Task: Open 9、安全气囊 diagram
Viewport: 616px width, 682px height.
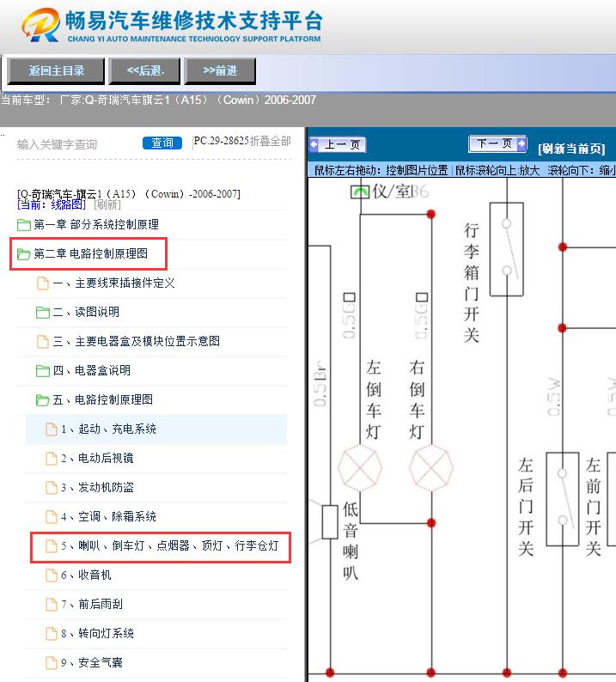Action: pos(91,662)
